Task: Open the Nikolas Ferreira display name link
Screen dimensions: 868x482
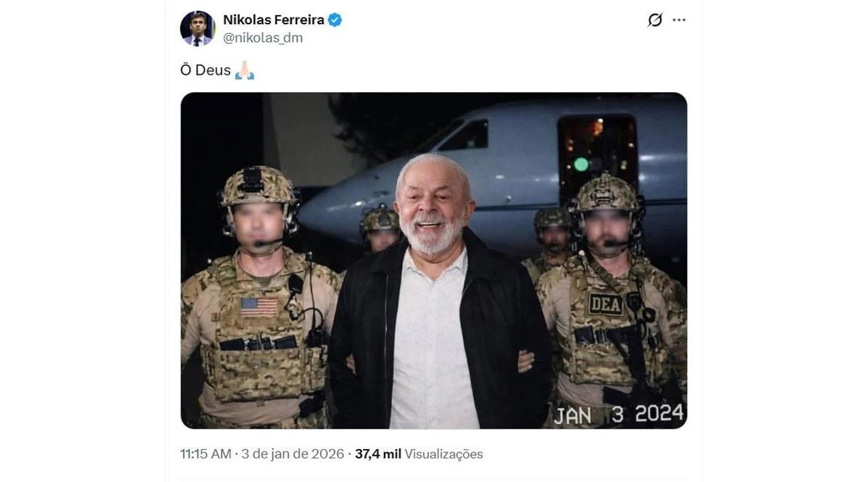Action: click(273, 20)
